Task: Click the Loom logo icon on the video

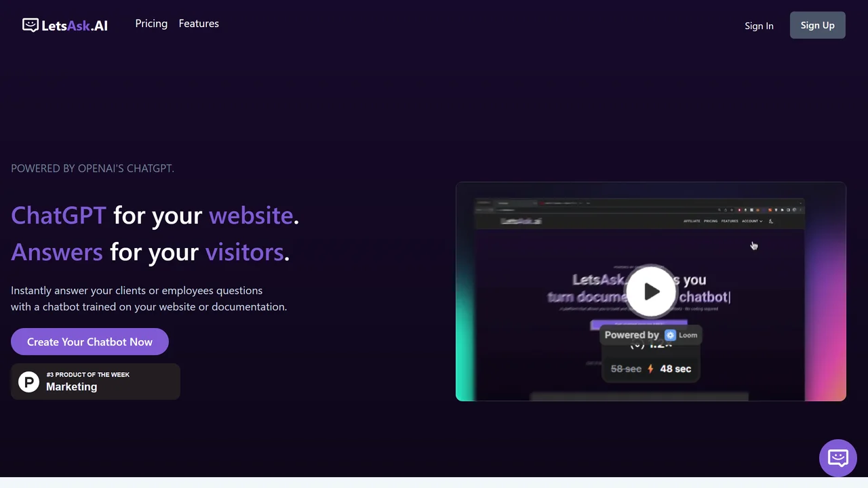Action: point(670,335)
